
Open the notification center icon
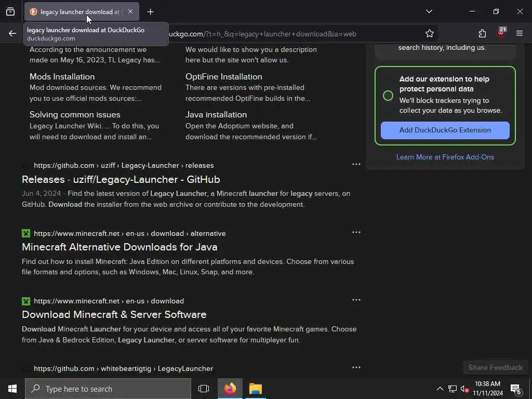516,389
